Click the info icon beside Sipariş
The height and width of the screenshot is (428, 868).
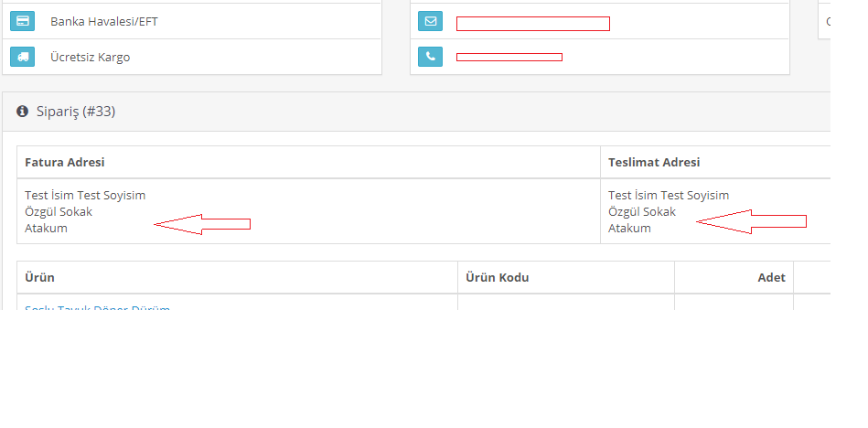click(22, 112)
